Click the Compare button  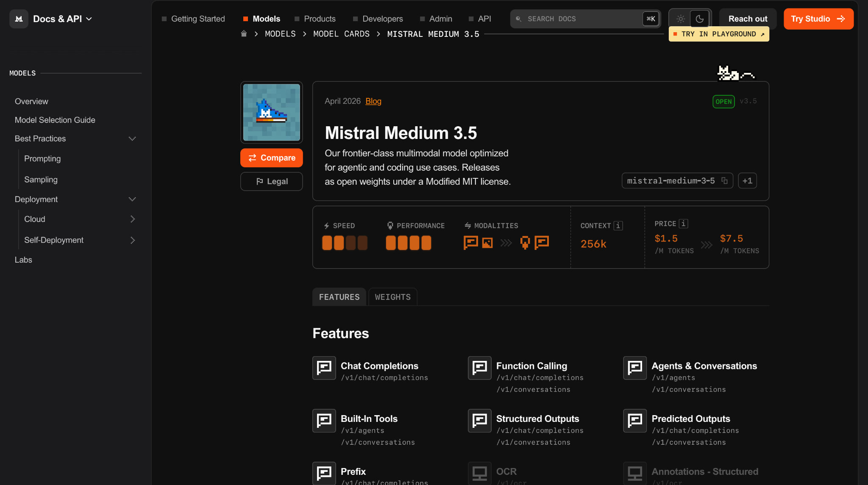click(x=272, y=158)
